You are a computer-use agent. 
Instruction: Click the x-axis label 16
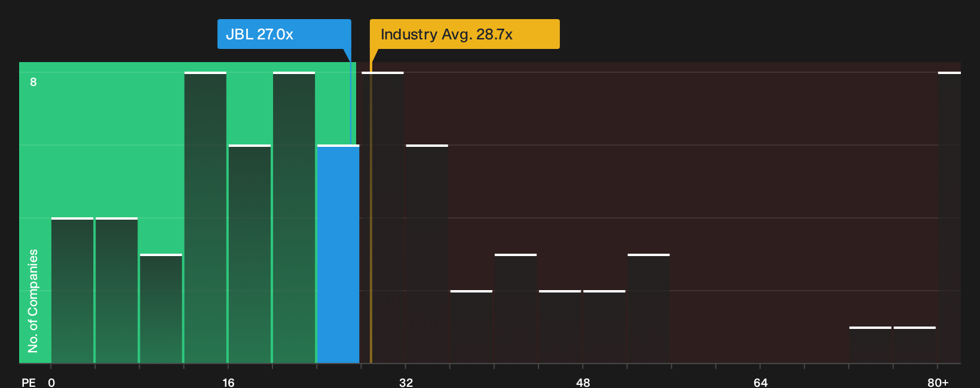click(x=228, y=382)
